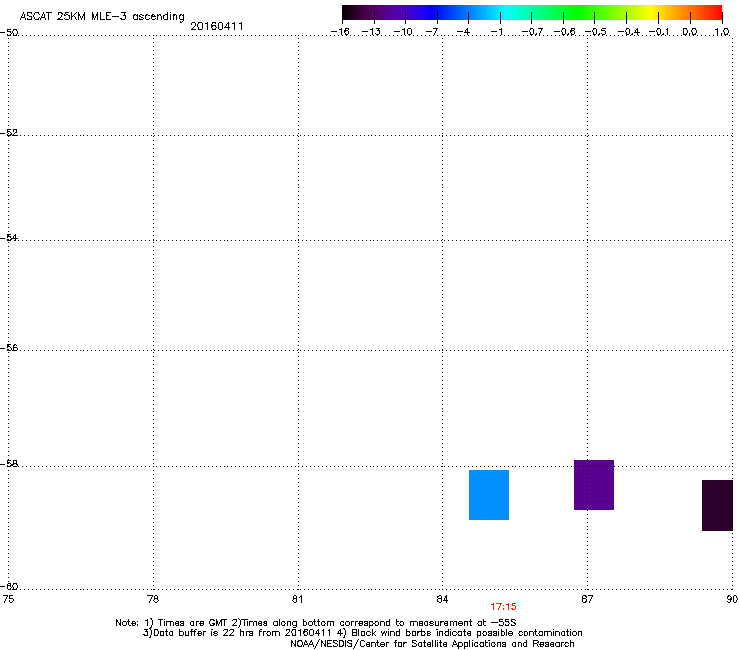Screen dimensions: 740x650
Task: Click the title text ASCAT 25KM MLE-3 ascending
Action: pos(102,17)
